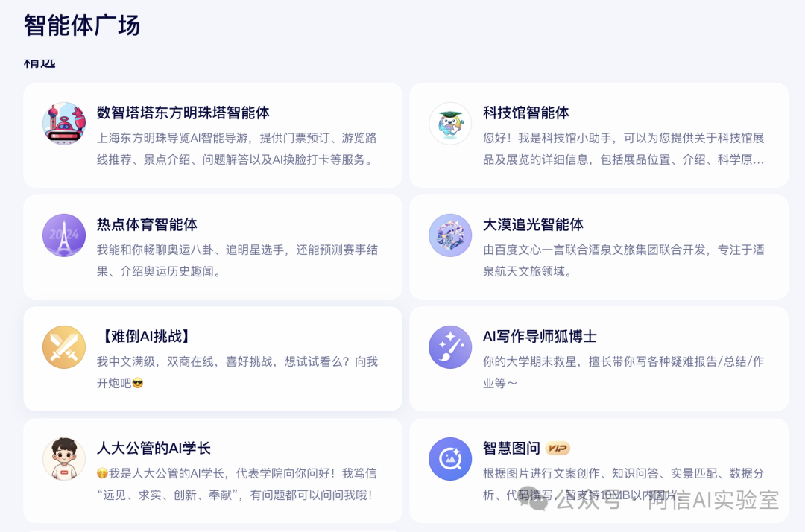Click the 智慧图问 image search icon
The width and height of the screenshot is (805, 532).
pos(450,459)
